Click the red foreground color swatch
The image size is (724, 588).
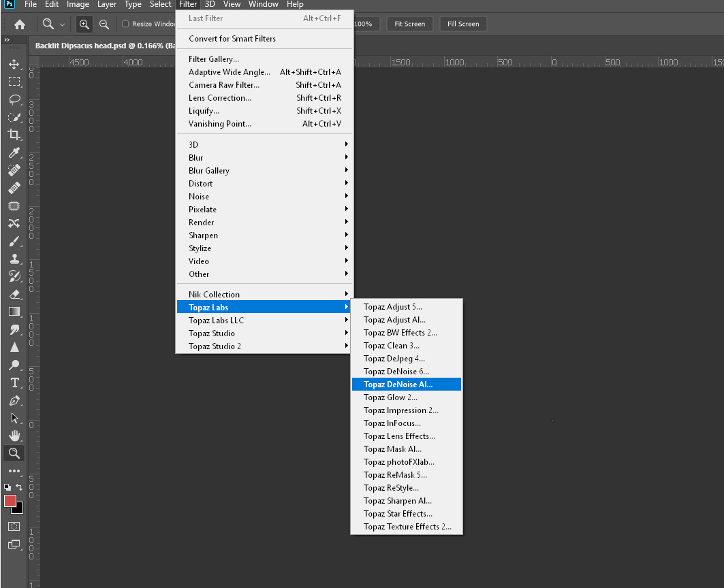(x=10, y=501)
